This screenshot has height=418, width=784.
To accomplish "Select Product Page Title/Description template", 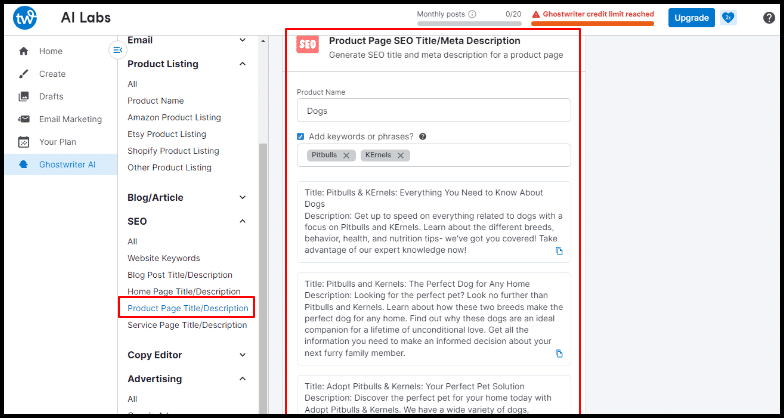I will [x=188, y=308].
